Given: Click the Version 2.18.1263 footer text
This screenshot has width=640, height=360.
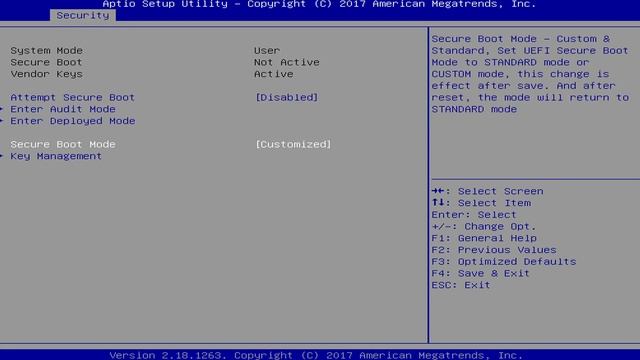Looking at the screenshot, I should coord(316,355).
